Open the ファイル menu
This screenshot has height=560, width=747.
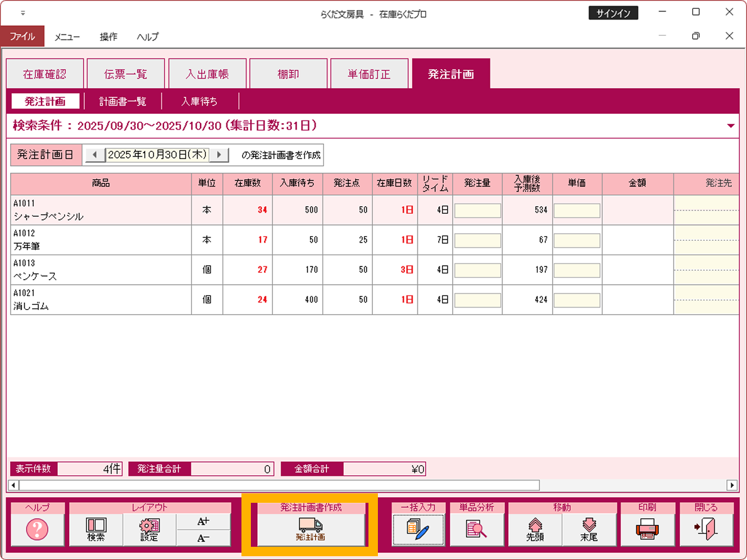[22, 36]
